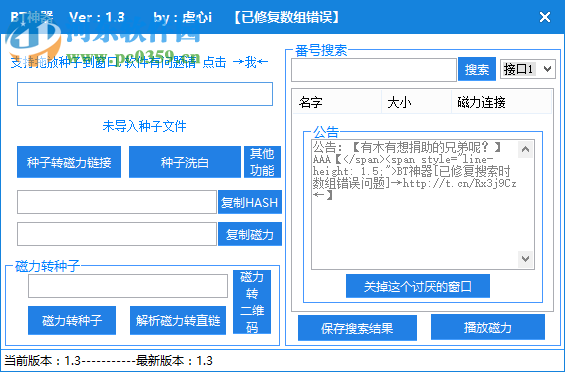Click 保存搜索结果 button
The height and width of the screenshot is (372, 565).
coord(357,328)
